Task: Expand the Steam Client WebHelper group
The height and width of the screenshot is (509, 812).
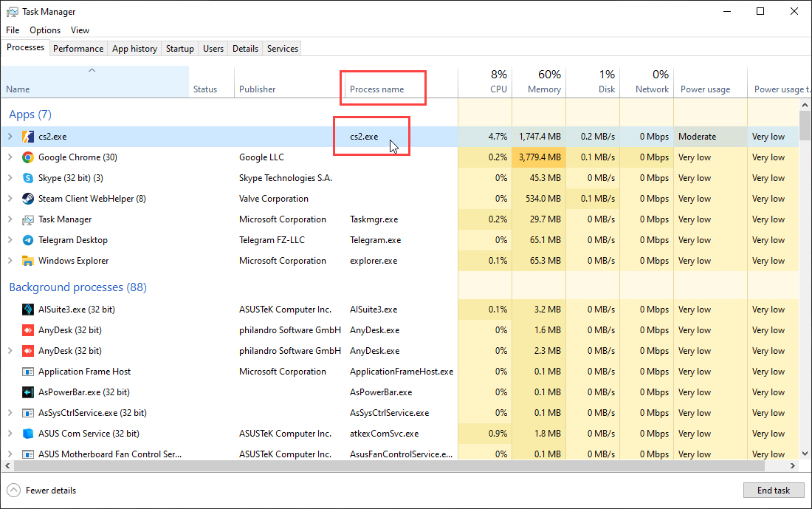Action: pyautogui.click(x=10, y=199)
